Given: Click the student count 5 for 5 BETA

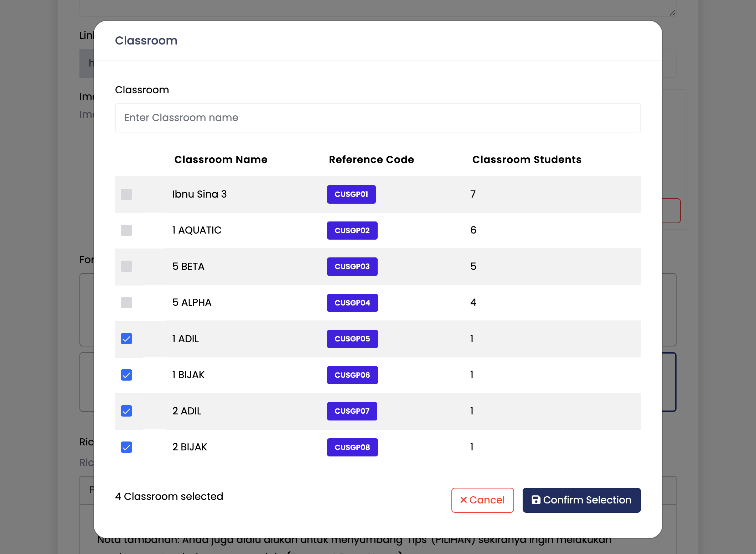Looking at the screenshot, I should [473, 266].
